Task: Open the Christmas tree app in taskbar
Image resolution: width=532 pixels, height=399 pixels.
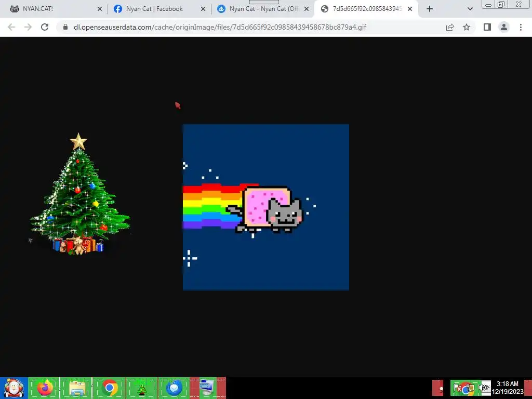Action: (142, 388)
